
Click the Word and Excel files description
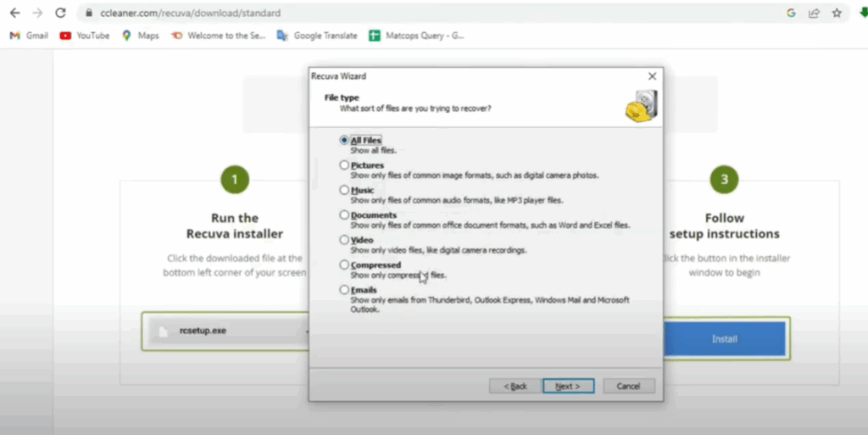pos(490,226)
